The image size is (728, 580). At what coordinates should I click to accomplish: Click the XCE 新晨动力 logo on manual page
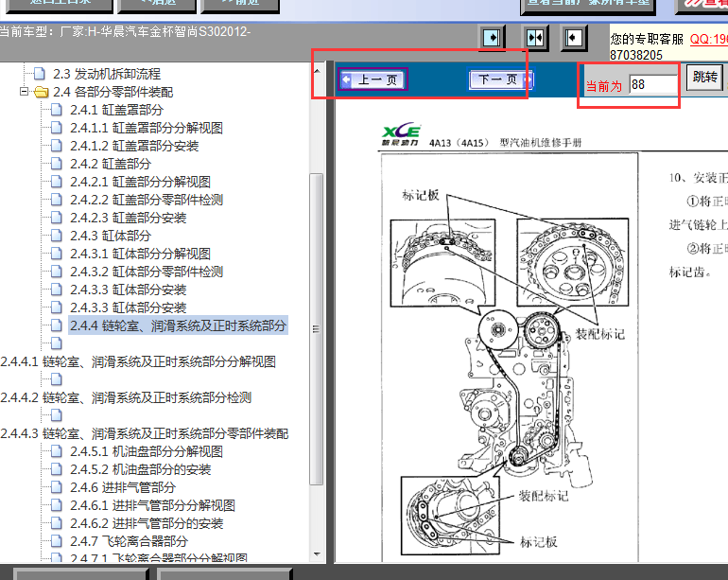(x=401, y=134)
